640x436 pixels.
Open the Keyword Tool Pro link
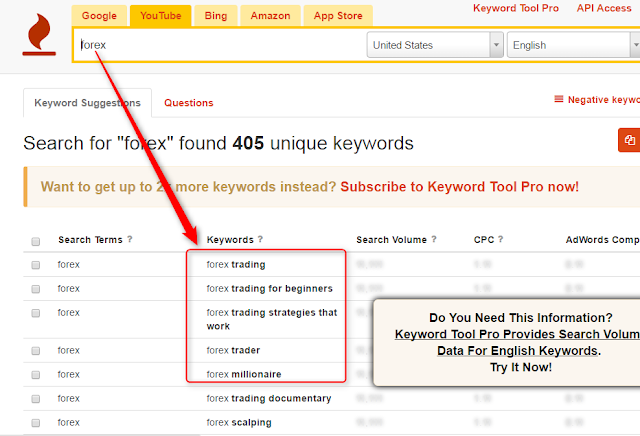click(x=516, y=8)
